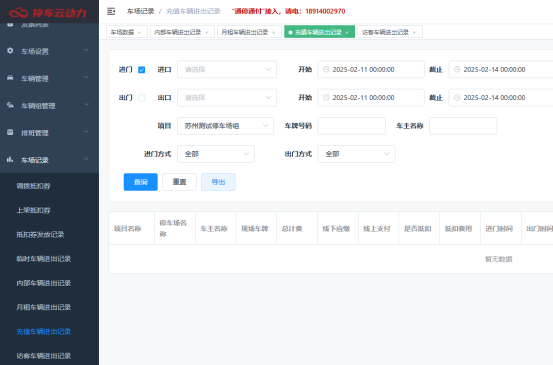Click the 现场车牌 column header
This screenshot has width=553, height=365.
coord(255,229)
